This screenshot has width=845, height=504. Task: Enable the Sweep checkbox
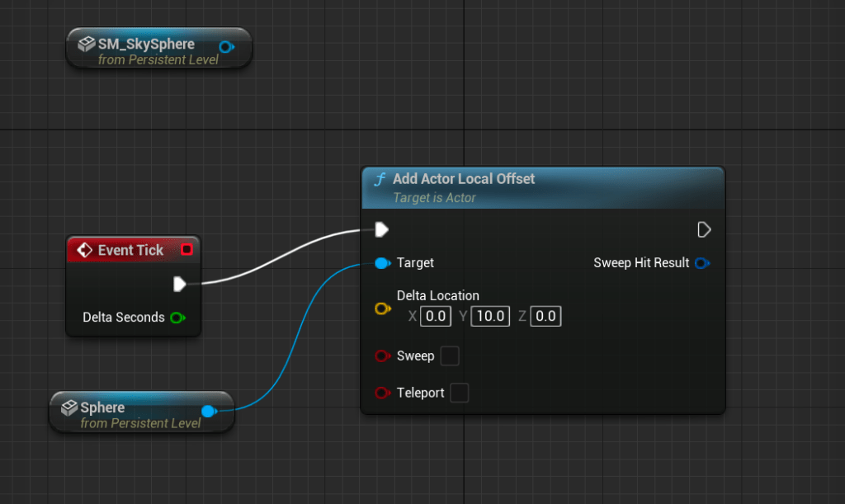pyautogui.click(x=450, y=356)
